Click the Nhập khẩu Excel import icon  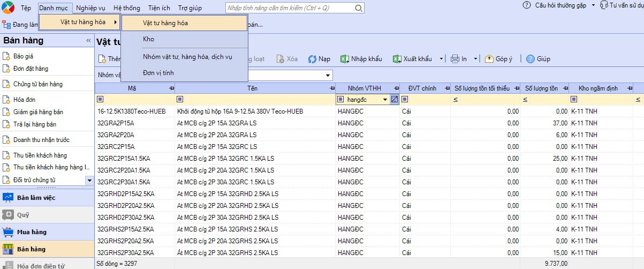click(x=345, y=59)
